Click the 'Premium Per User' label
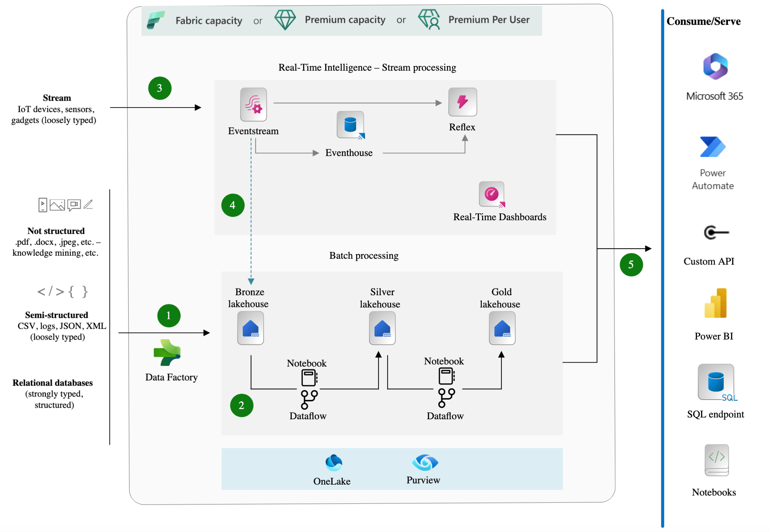 pyautogui.click(x=489, y=20)
